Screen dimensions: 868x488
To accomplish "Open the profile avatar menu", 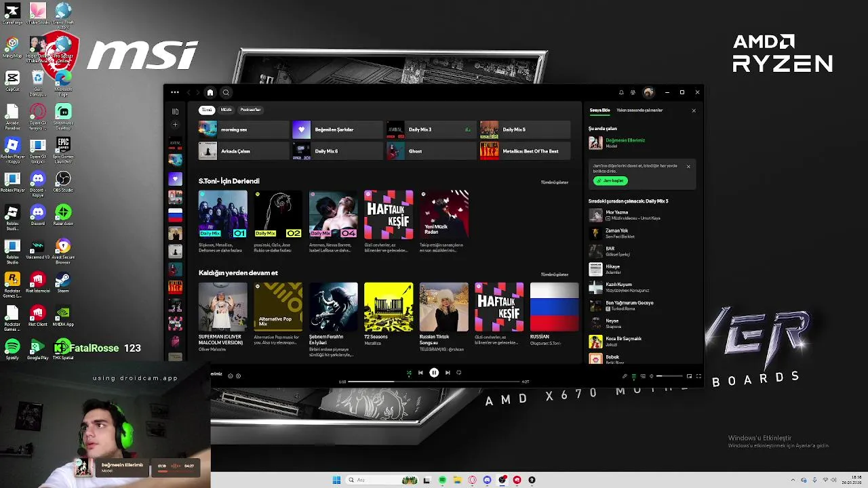I will (649, 93).
